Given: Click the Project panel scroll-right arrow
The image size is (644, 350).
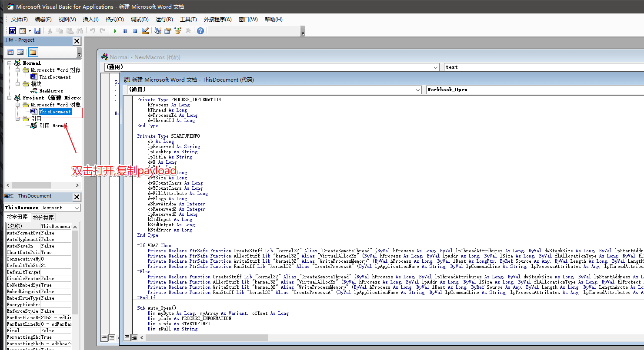Looking at the screenshot, I should (77, 185).
